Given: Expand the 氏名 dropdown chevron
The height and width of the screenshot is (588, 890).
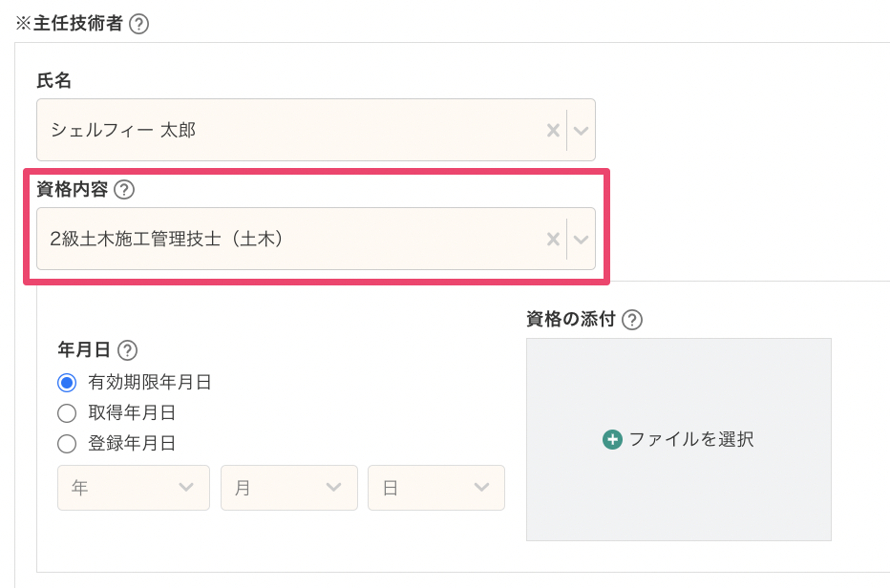Looking at the screenshot, I should click(x=581, y=131).
